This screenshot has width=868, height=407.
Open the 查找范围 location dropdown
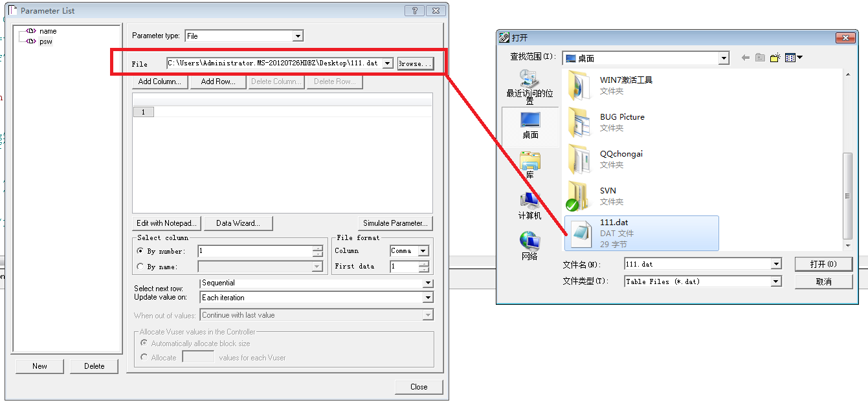click(x=724, y=58)
